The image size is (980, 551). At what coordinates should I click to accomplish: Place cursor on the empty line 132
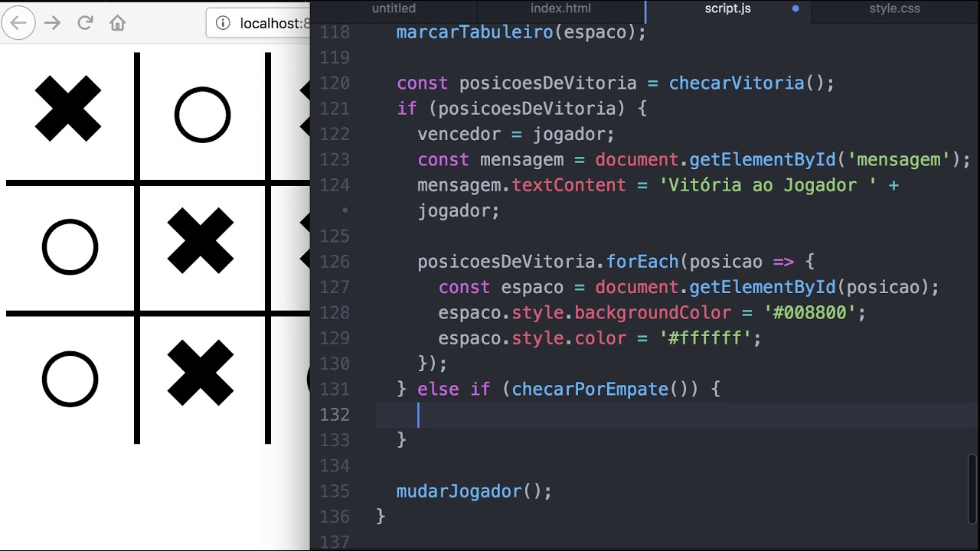click(x=676, y=415)
